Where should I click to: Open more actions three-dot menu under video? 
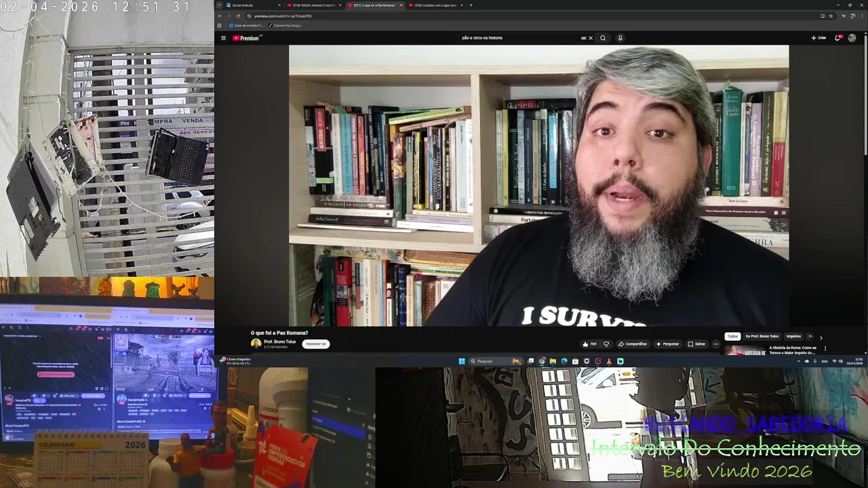[715, 344]
